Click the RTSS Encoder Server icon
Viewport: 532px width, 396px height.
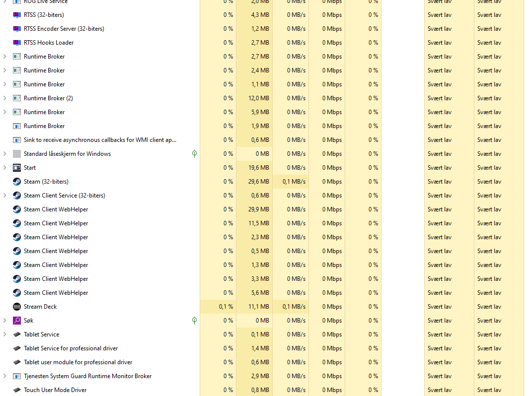pos(16,29)
